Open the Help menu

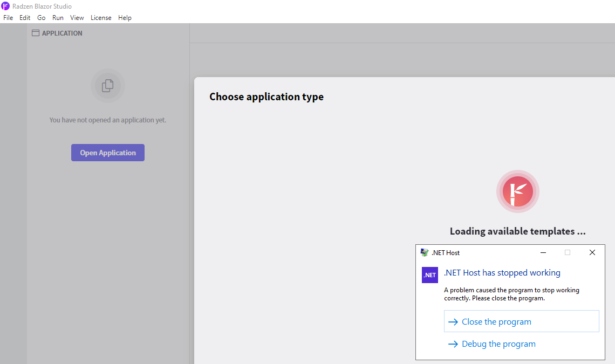click(125, 18)
